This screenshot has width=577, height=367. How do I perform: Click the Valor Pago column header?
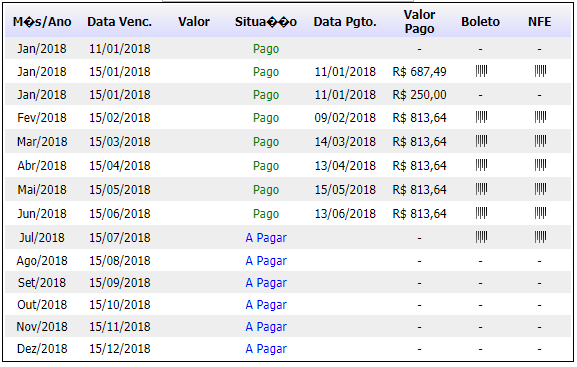(x=419, y=22)
